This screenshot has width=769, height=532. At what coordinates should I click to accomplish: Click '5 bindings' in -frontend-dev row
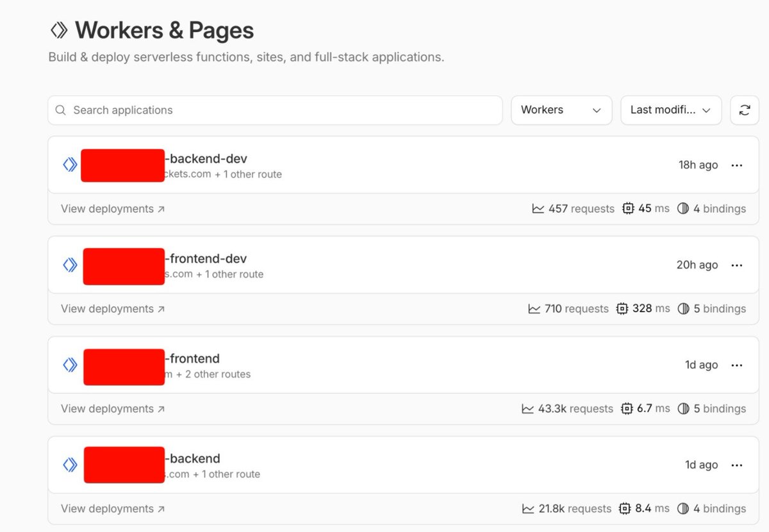click(x=720, y=309)
